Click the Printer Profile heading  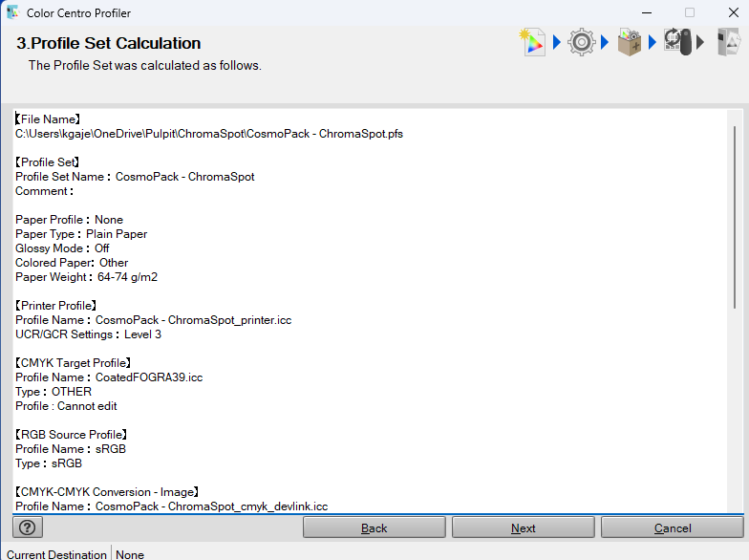pos(55,306)
